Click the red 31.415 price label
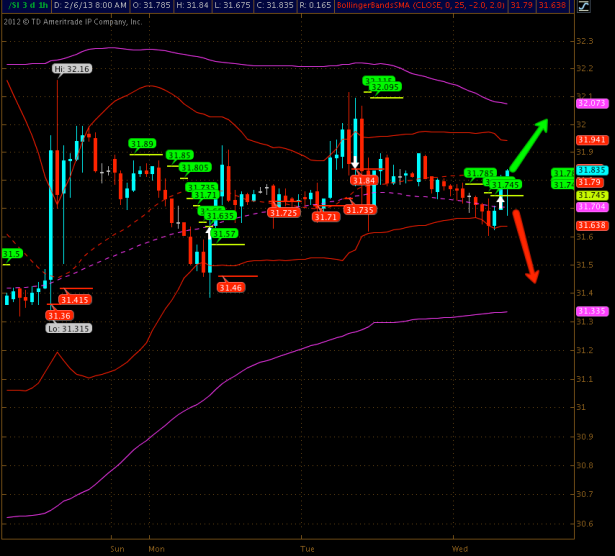Screen dimensions: 615x556 (x=74, y=299)
